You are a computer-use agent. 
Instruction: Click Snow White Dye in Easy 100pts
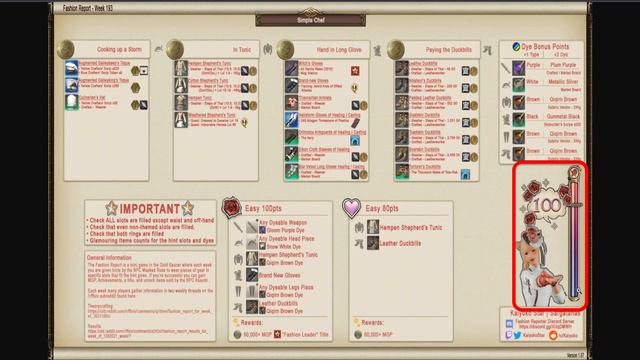284,247
